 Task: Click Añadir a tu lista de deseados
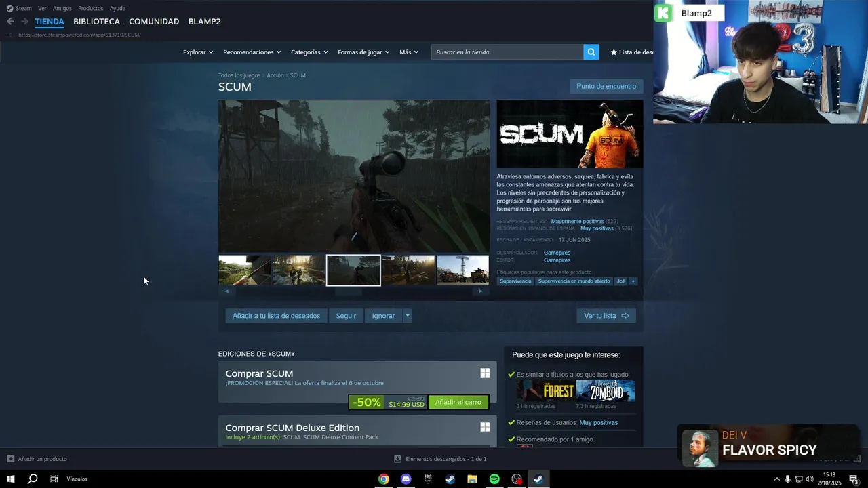[x=276, y=316]
